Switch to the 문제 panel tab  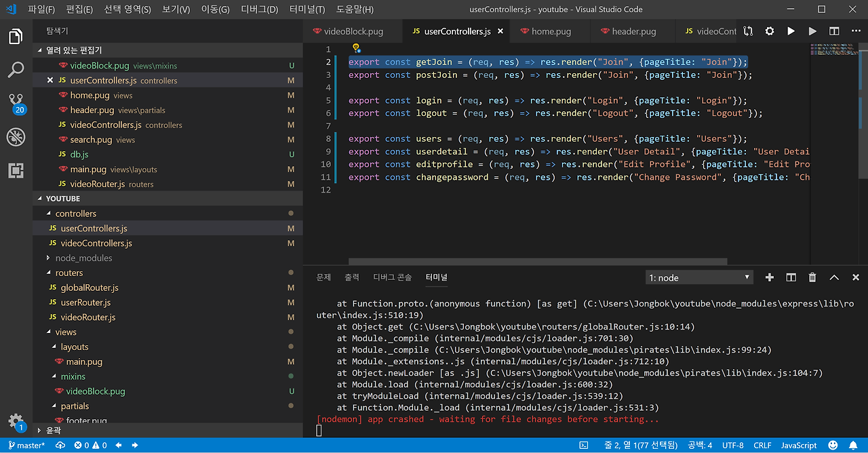point(323,277)
